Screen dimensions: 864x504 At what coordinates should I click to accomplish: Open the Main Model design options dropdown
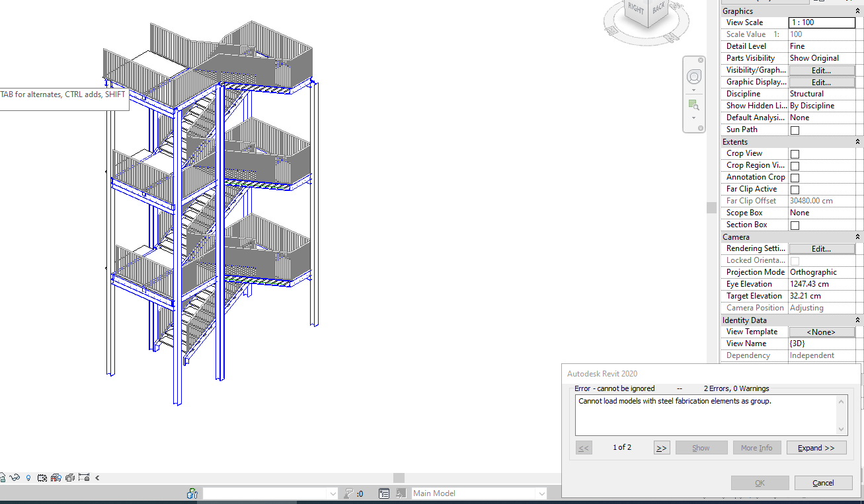541,493
